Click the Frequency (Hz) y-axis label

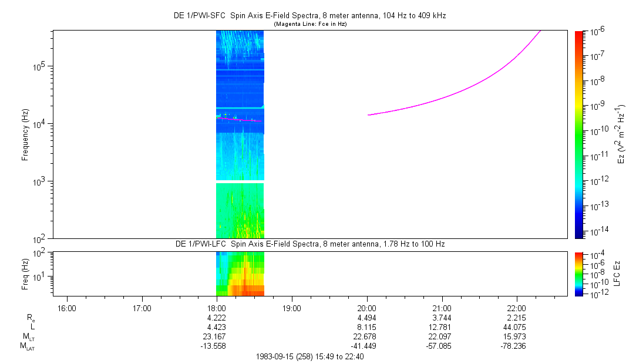(25, 134)
